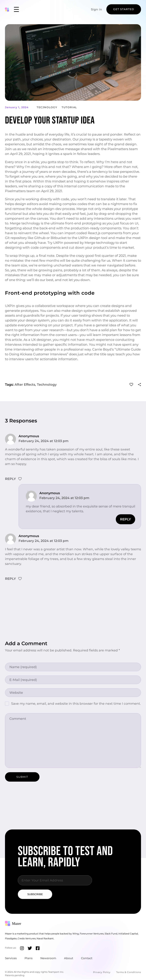Share the article using the share icon
This screenshot has width=146, height=980.
pos(140,385)
